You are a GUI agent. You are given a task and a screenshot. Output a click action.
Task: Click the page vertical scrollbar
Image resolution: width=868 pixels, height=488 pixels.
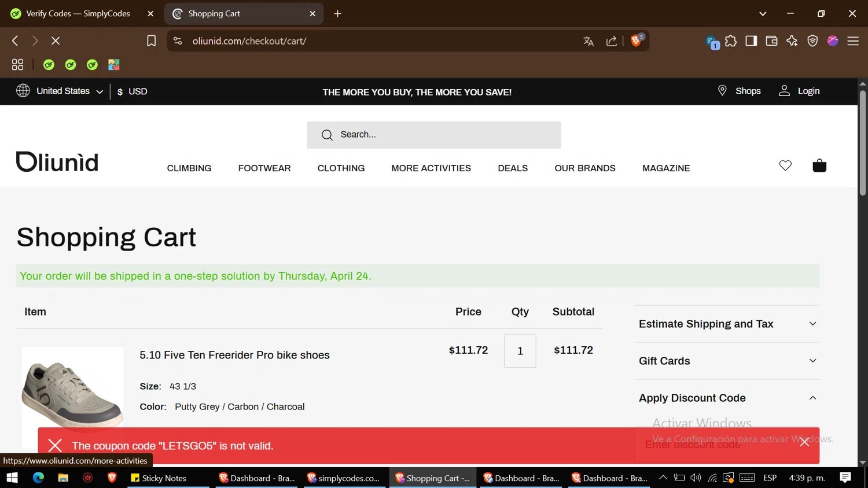tap(863, 143)
